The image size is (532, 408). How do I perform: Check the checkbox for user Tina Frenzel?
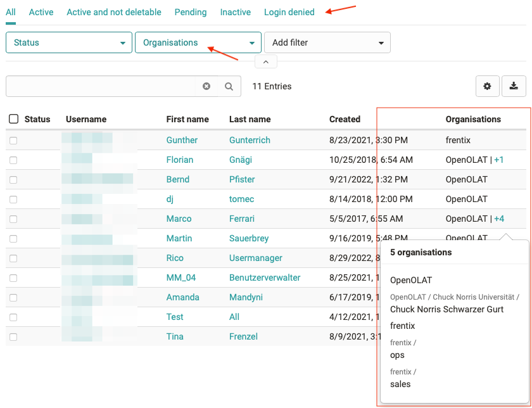(13, 336)
